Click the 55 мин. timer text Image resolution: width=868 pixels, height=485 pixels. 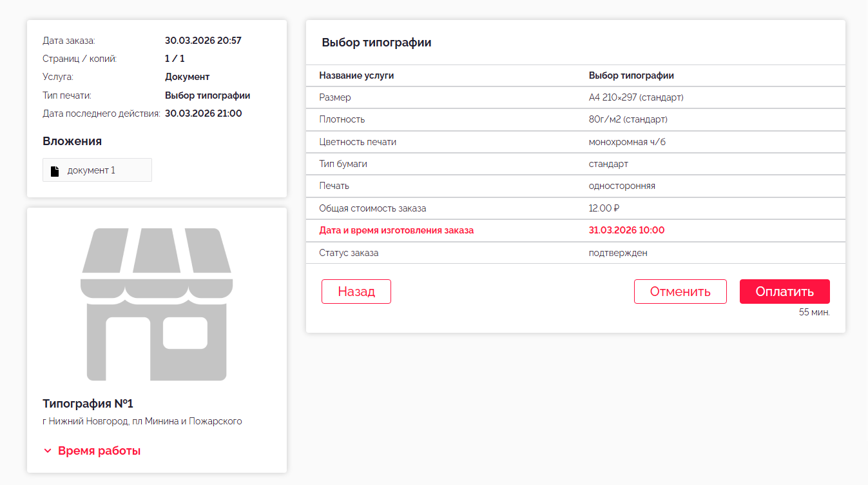coord(814,312)
